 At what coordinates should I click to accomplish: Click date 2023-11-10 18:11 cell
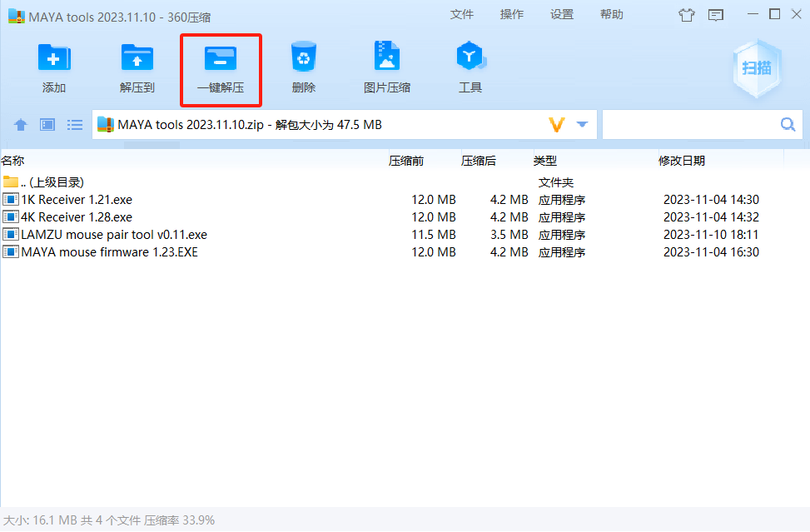click(711, 235)
